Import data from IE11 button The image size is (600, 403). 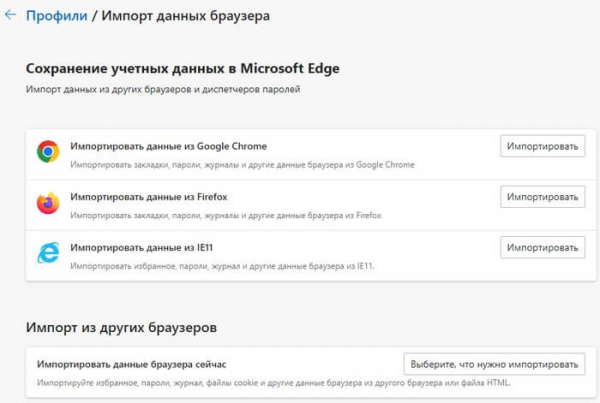point(543,248)
